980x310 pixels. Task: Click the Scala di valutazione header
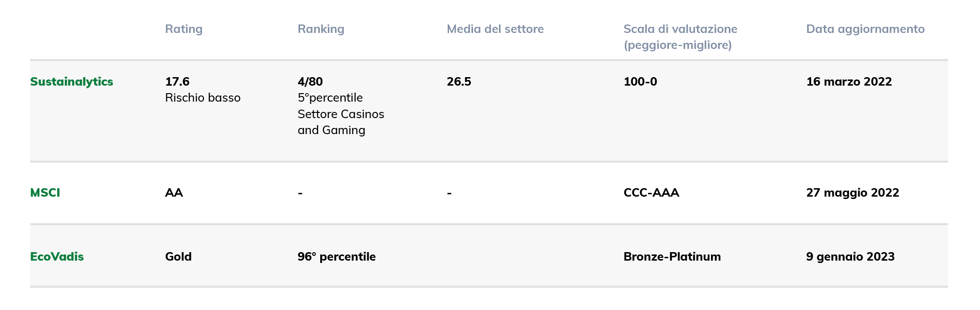680,37
